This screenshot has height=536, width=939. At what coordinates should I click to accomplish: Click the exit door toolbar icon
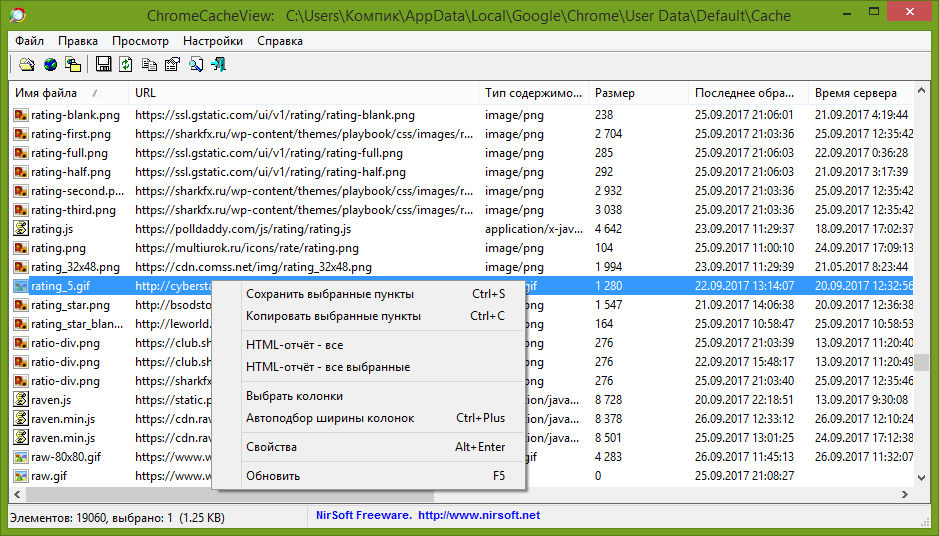[219, 64]
